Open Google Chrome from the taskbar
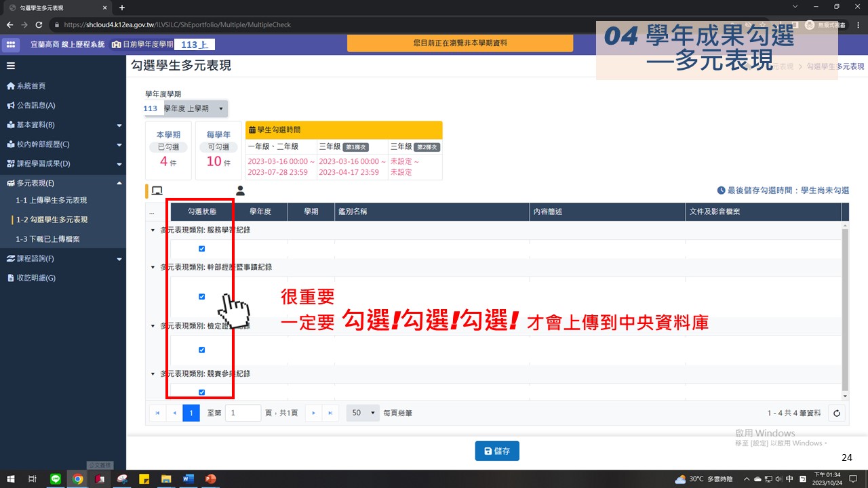 tap(78, 479)
